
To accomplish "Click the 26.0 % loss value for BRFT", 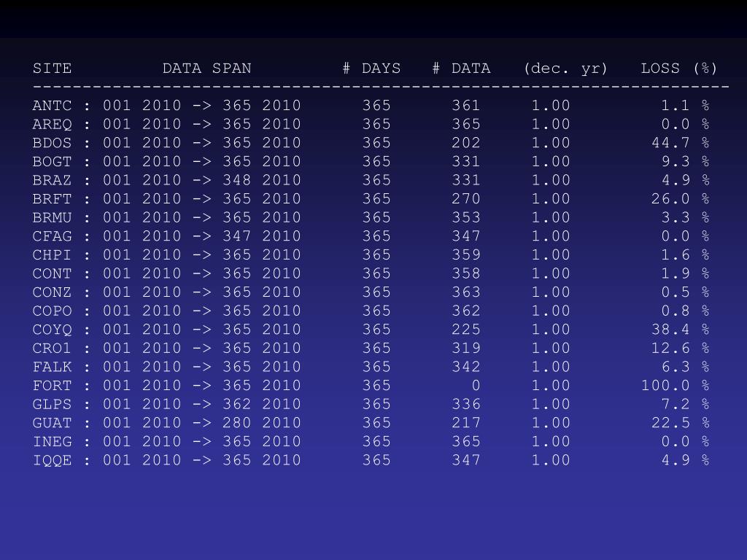I will (x=681, y=198).
